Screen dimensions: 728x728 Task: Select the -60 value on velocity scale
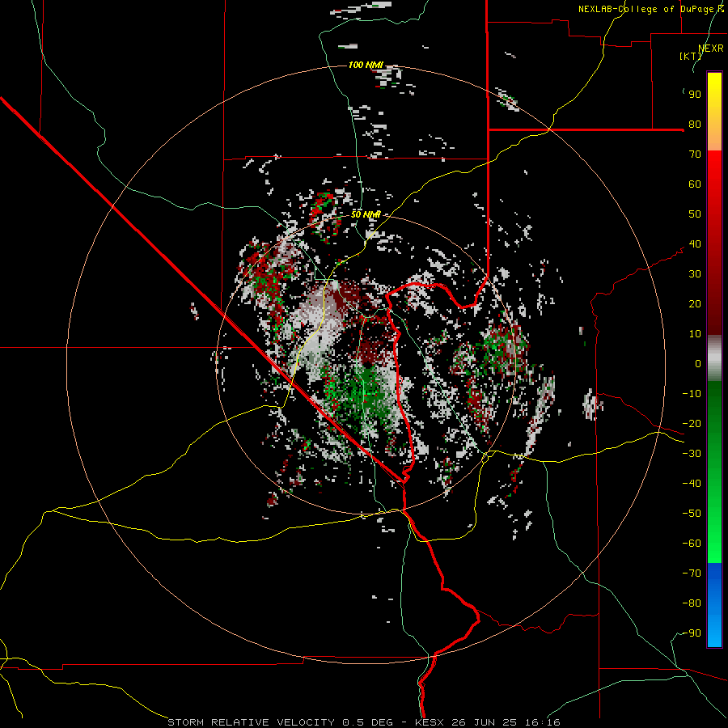tap(692, 544)
